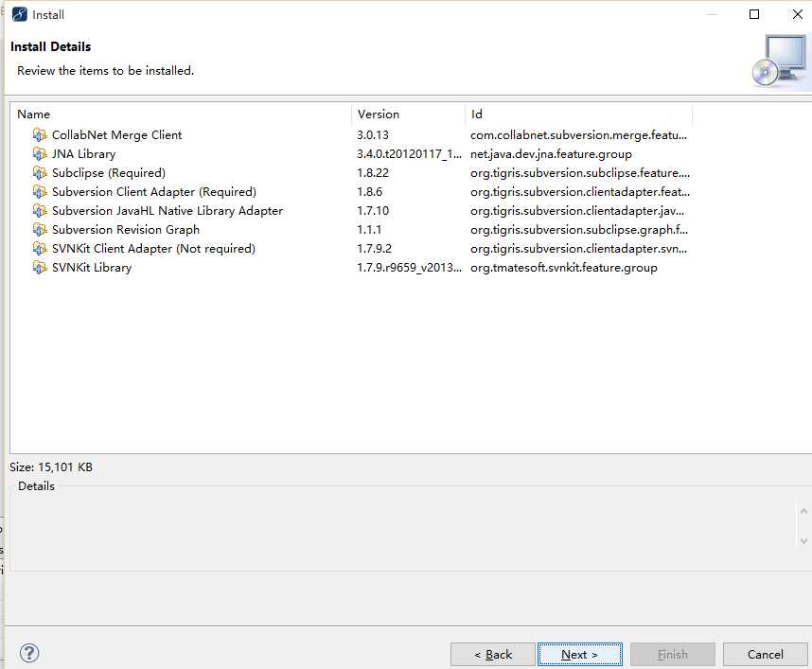Select Subversion JavaHL Native Library Adapter row

point(352,211)
